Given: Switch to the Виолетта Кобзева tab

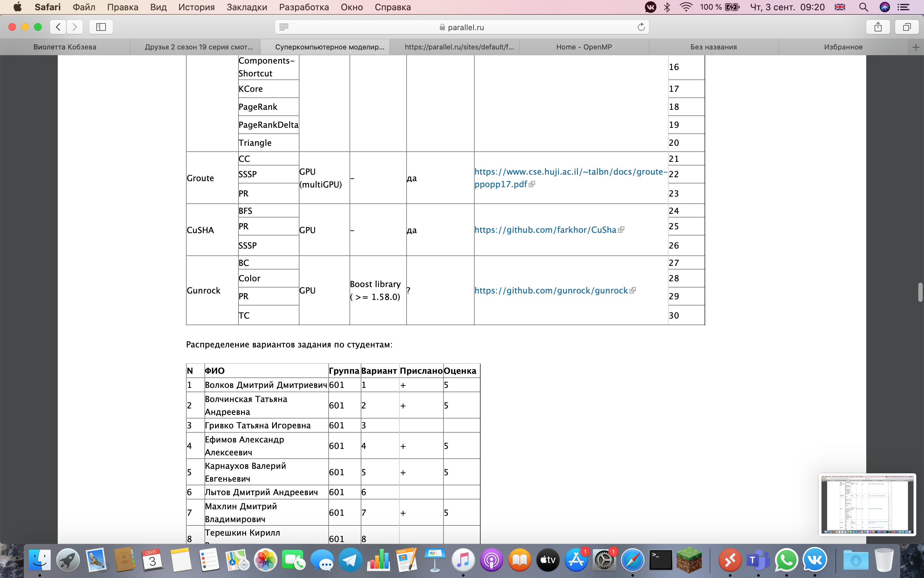Looking at the screenshot, I should [65, 47].
